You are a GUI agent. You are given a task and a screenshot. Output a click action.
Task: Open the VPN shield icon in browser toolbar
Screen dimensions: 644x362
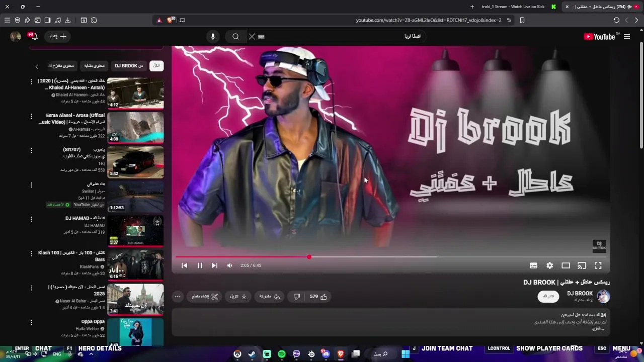(x=17, y=20)
